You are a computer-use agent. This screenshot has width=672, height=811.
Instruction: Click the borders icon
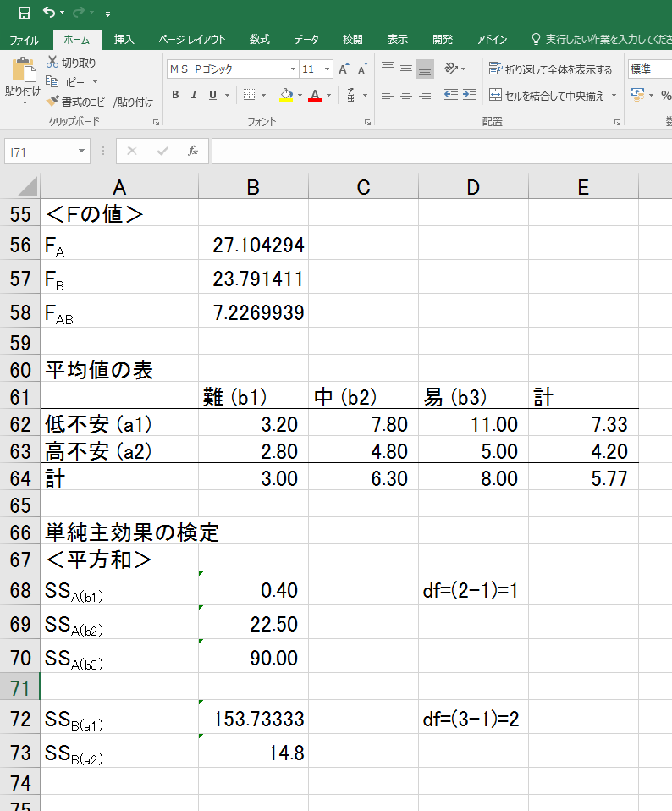249,95
